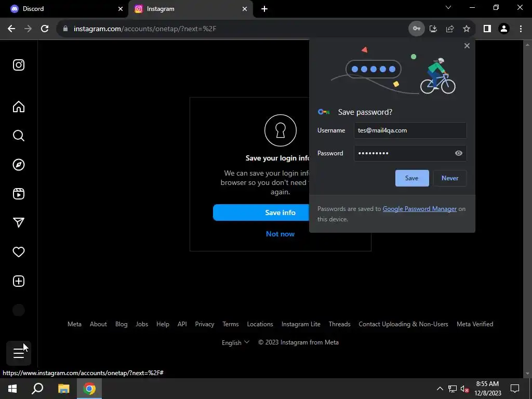This screenshot has width=532, height=399.
Task: Expand the English language dropdown
Action: tap(235, 342)
